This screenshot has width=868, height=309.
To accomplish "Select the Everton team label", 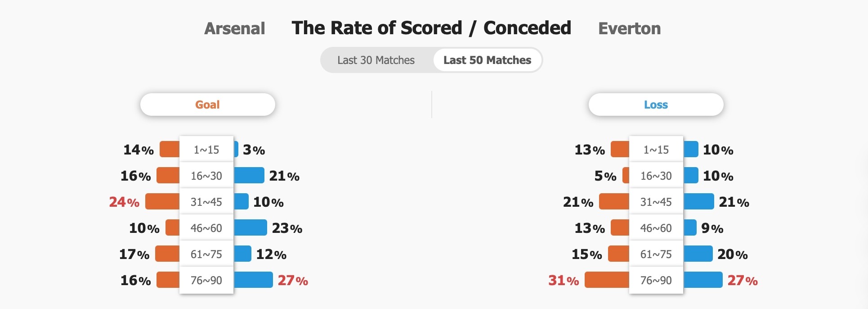I will [629, 28].
